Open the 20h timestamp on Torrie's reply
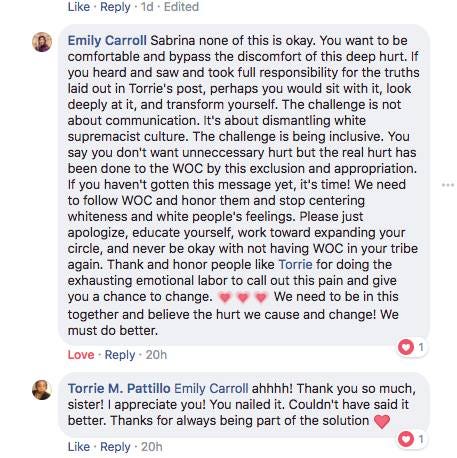 [x=152, y=447]
